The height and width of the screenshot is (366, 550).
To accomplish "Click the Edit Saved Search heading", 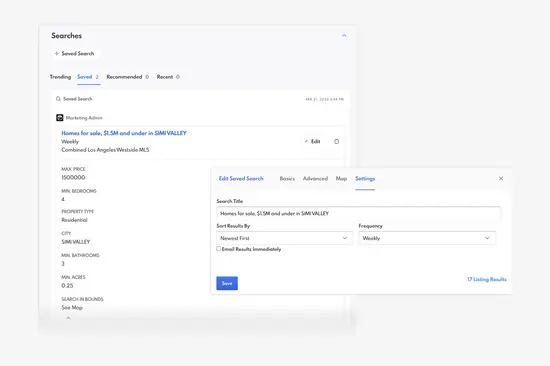I will tap(241, 179).
